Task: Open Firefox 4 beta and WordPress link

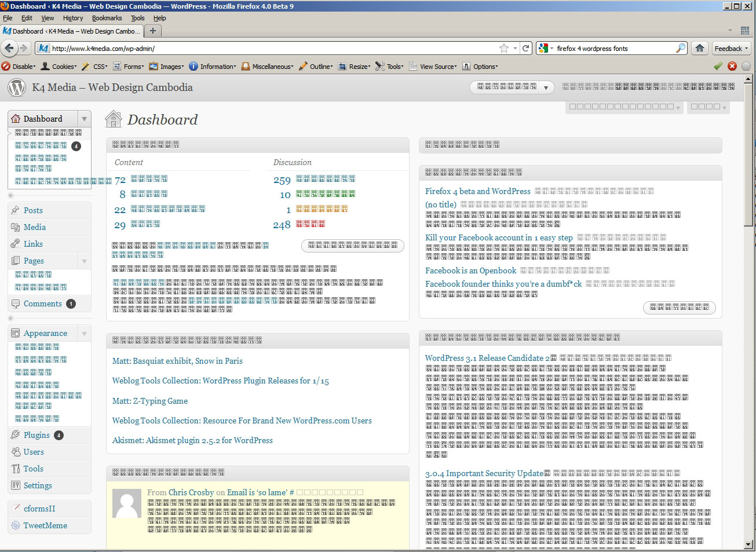Action: coord(478,191)
